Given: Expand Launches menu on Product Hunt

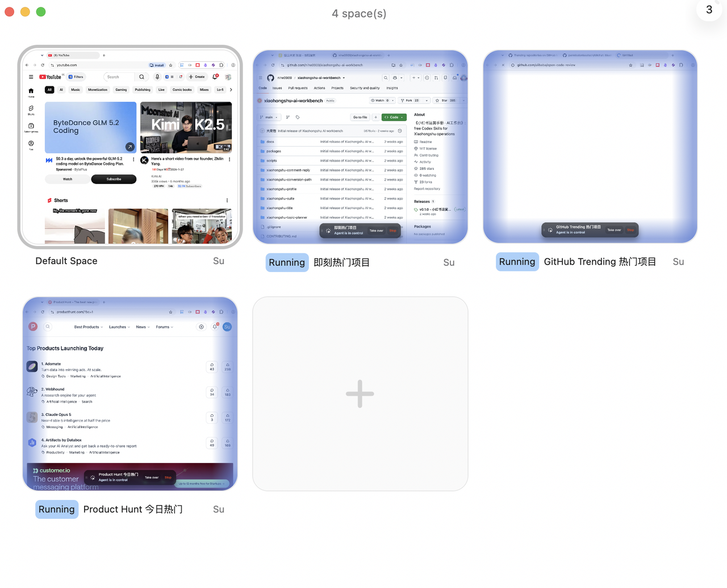Looking at the screenshot, I should pos(119,327).
